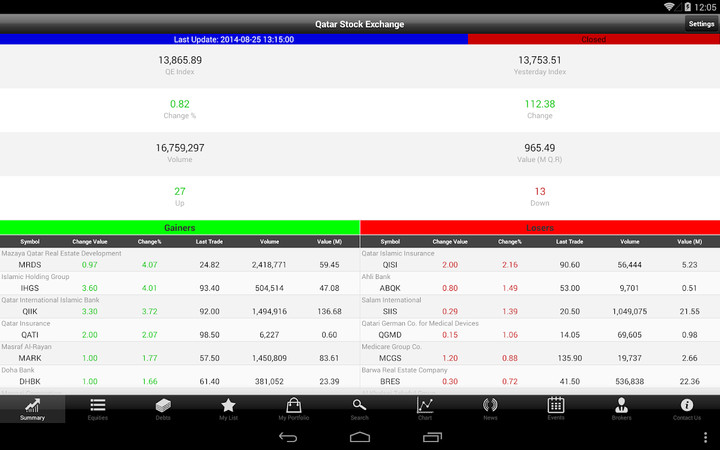Select the DHBK symbol

click(30, 381)
